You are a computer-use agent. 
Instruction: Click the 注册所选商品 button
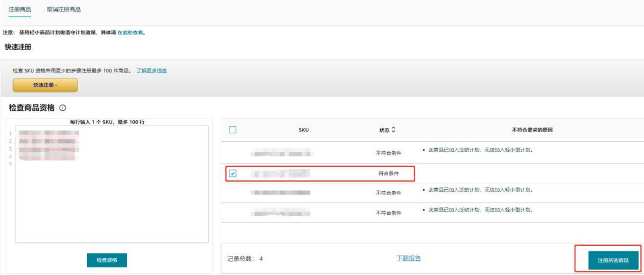(x=613, y=260)
